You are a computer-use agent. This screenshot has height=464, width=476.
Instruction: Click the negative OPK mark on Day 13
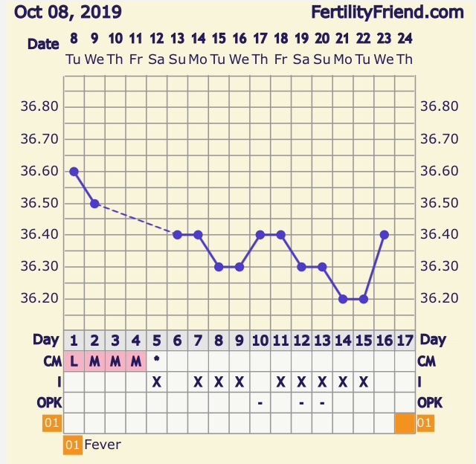[322, 402]
